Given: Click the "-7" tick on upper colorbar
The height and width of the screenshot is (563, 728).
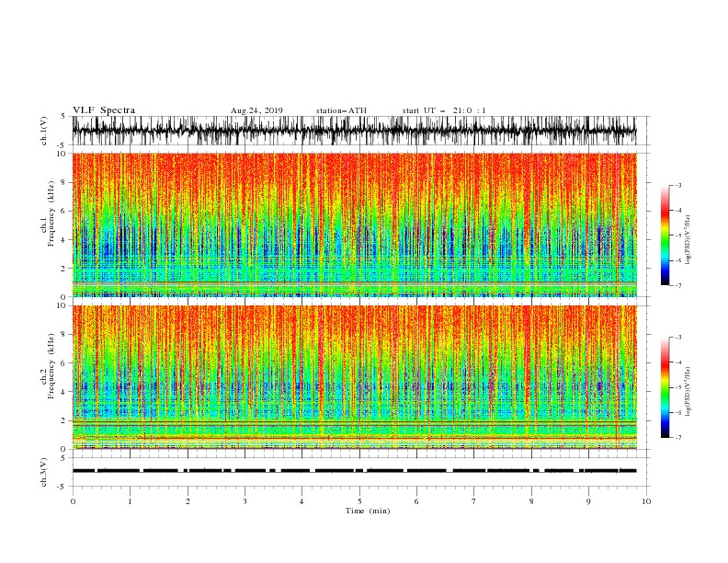Looking at the screenshot, I should point(678,285).
